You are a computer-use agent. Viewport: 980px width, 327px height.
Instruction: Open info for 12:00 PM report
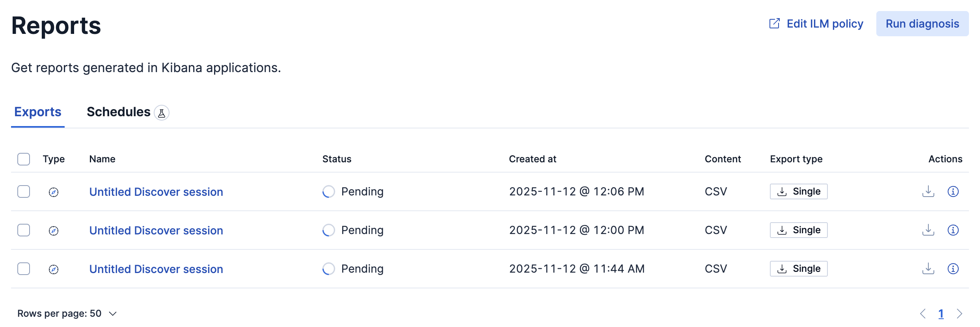point(953,230)
